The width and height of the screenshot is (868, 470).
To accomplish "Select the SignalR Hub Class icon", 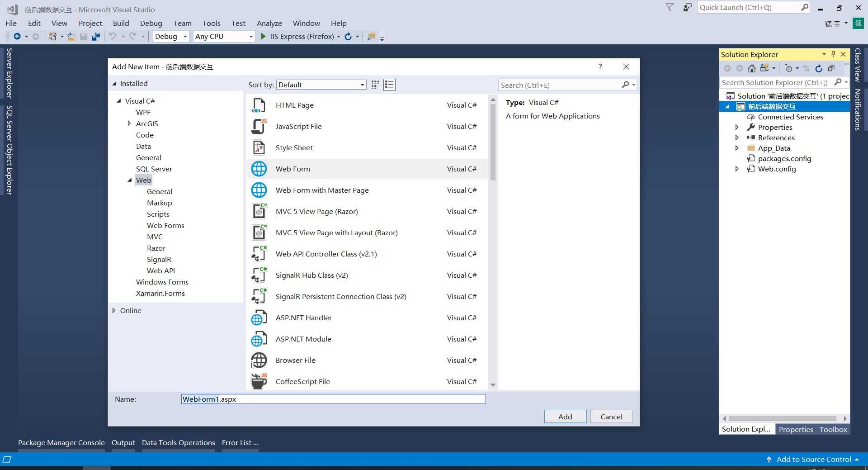I will [259, 275].
